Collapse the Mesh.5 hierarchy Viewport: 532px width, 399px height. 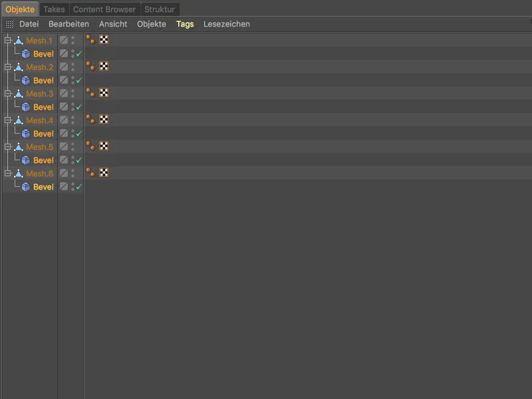coord(8,146)
